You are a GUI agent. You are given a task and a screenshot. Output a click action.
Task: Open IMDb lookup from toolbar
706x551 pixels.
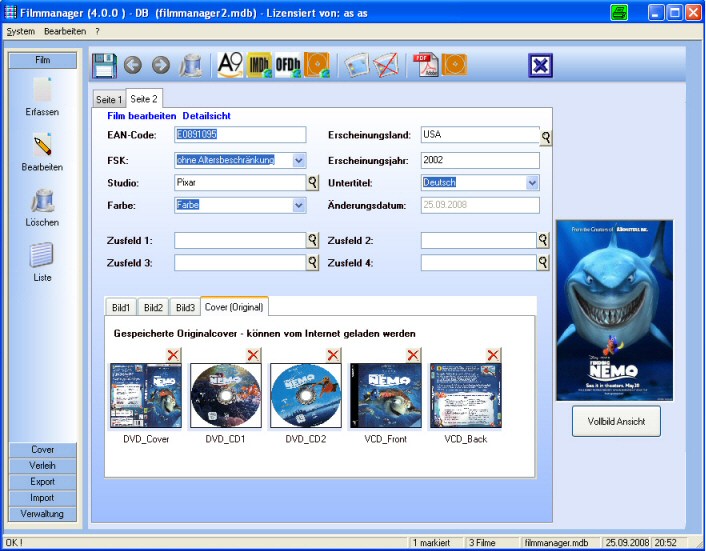[260, 66]
